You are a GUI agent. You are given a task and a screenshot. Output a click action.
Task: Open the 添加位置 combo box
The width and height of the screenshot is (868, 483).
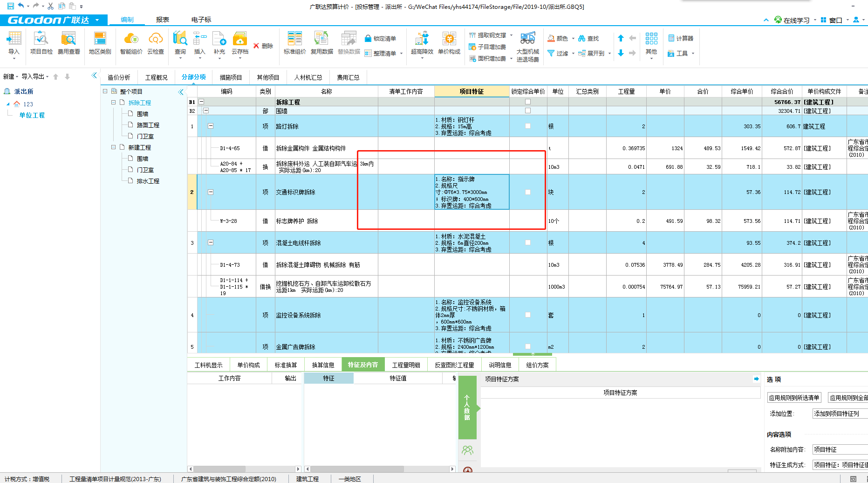click(840, 414)
